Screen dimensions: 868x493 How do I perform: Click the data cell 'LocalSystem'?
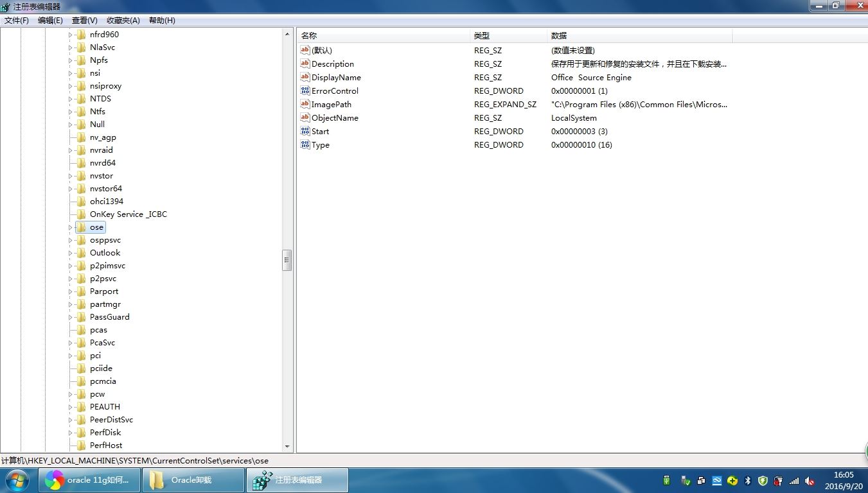point(574,117)
